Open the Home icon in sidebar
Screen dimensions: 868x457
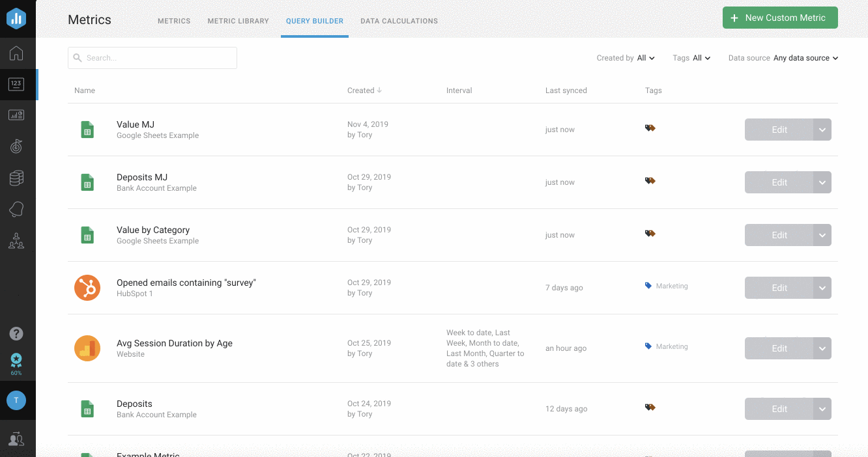tap(16, 53)
